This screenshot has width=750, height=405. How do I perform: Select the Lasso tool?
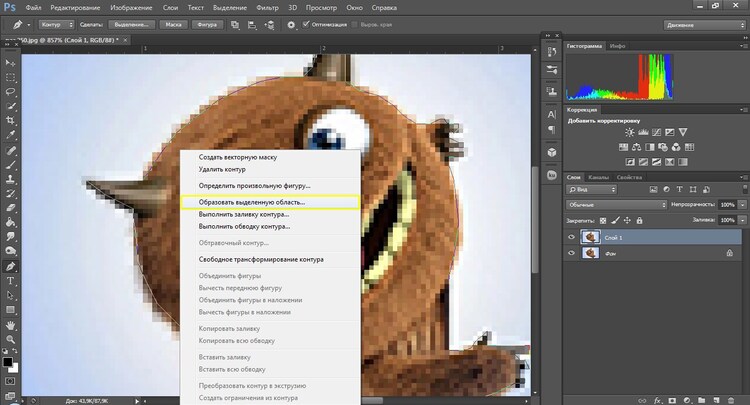[10, 92]
